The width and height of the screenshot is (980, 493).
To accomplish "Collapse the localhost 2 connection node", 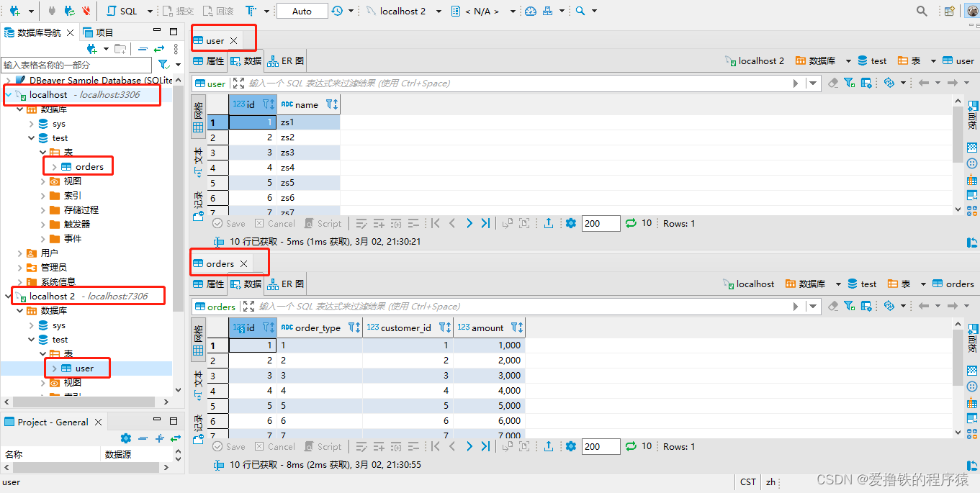I will coord(9,296).
